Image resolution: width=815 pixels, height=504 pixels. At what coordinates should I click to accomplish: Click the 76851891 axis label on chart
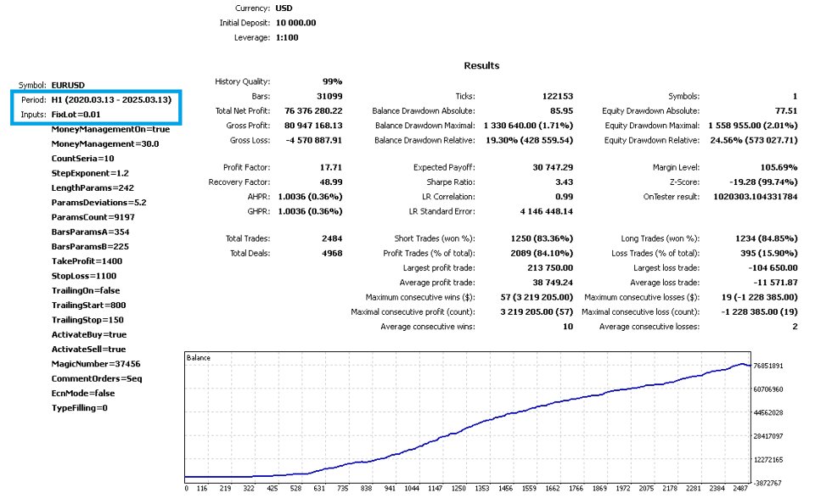pos(768,366)
